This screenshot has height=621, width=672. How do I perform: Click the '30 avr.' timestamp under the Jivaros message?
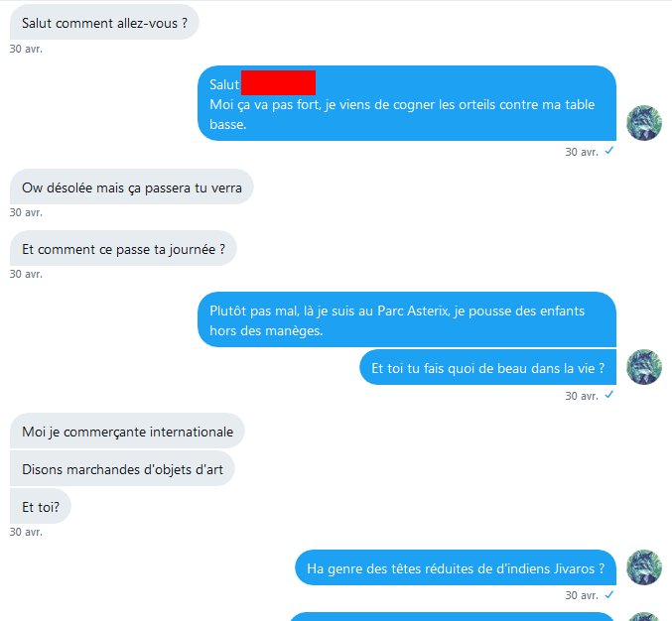click(x=582, y=595)
